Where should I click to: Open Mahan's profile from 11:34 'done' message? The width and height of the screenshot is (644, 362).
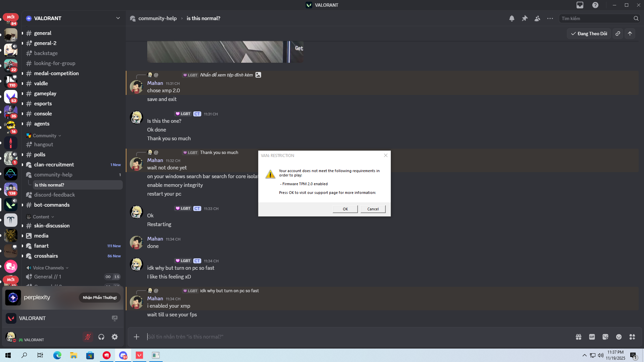(155, 239)
